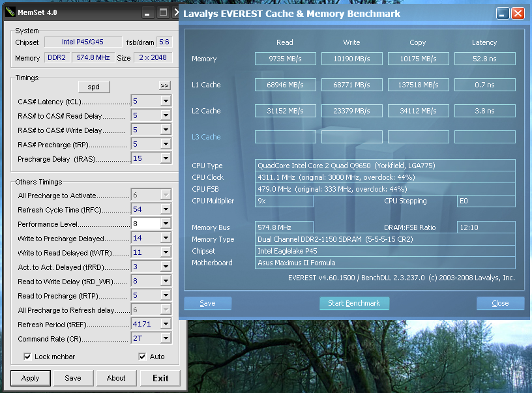
Task: Open the RAS# to CAS# Read Delay dropdown
Action: (166, 115)
